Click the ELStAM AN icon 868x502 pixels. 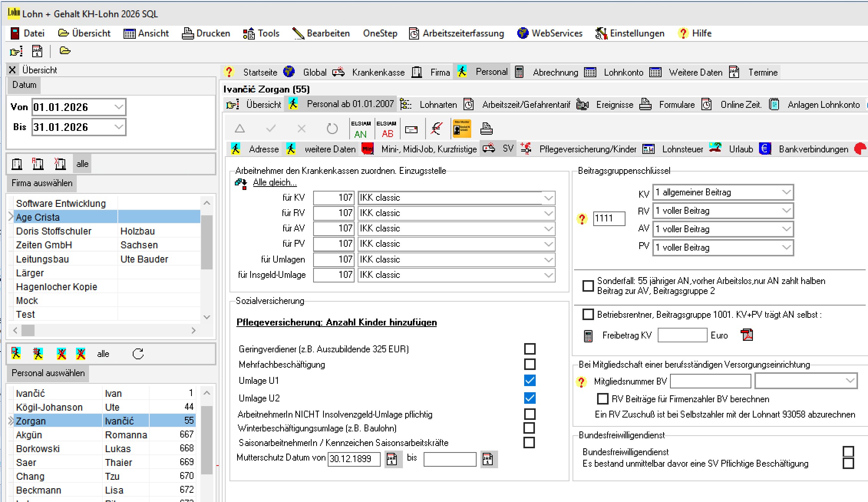pos(360,129)
